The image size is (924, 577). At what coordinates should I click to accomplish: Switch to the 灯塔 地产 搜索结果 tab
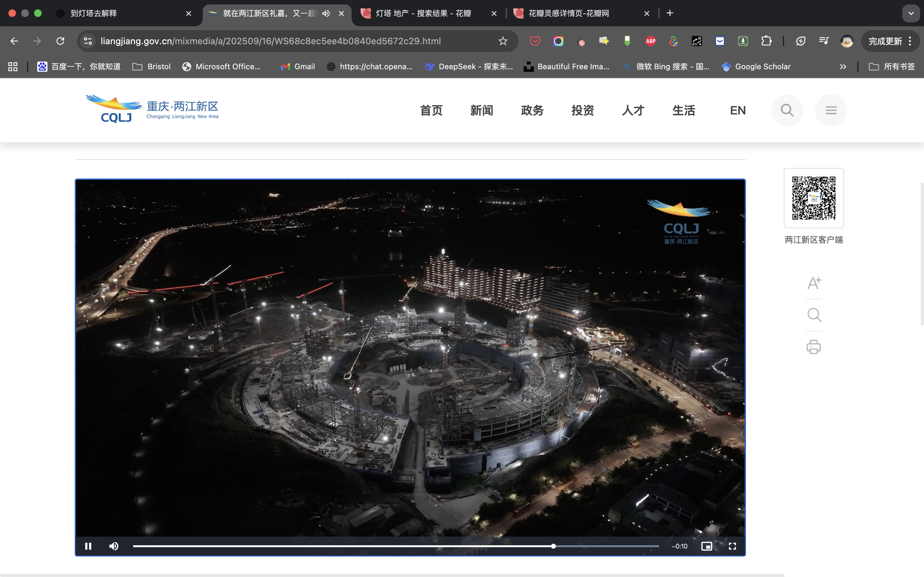(x=423, y=13)
